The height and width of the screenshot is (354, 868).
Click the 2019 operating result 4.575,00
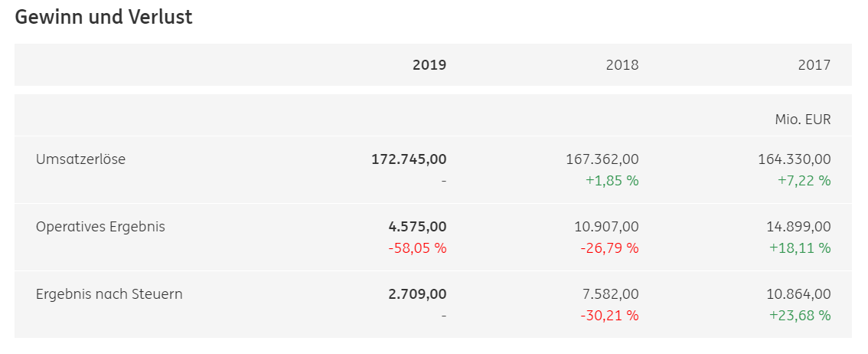coord(417,227)
